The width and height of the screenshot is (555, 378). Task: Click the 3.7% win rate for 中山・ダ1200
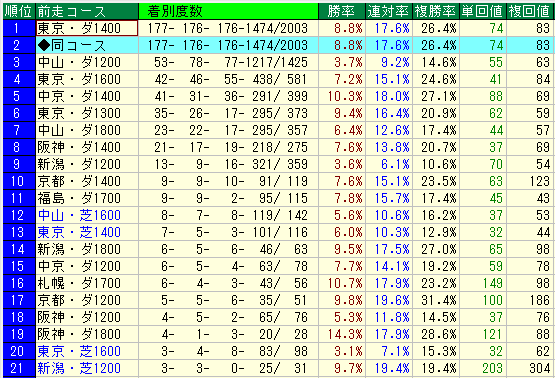pos(342,62)
